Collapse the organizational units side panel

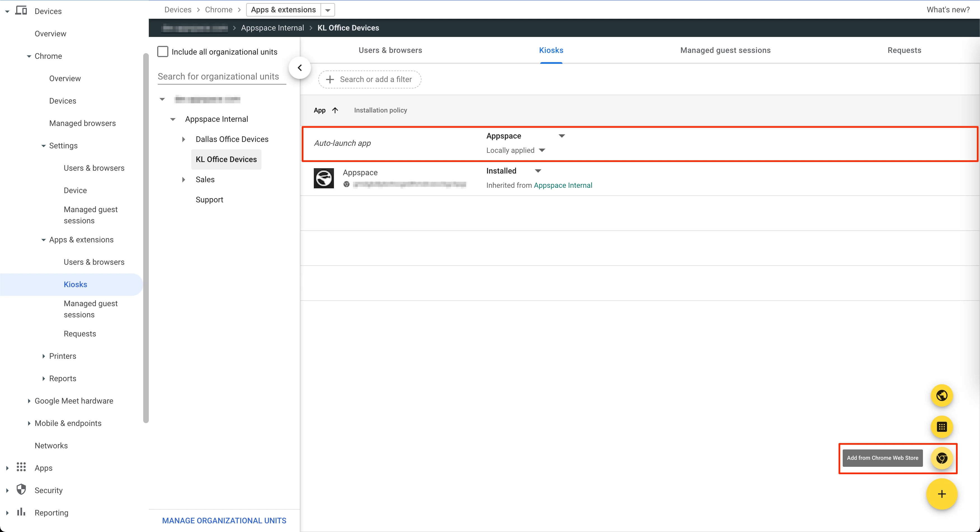tap(300, 68)
